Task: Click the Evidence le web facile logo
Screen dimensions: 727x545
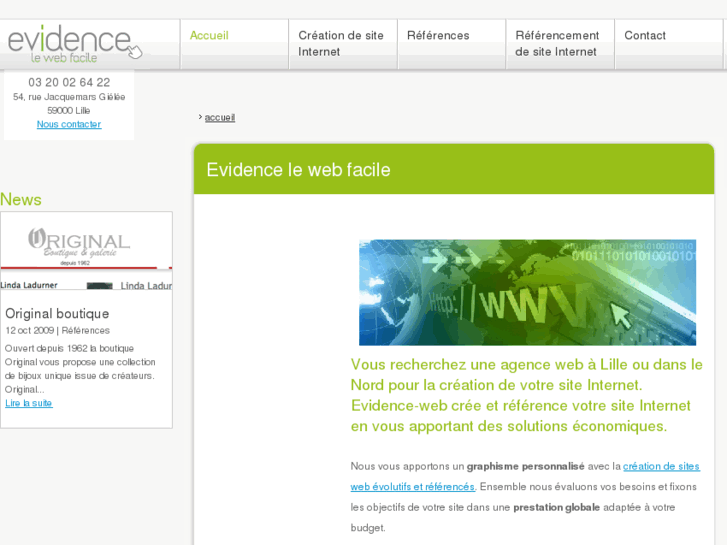Action: point(75,45)
